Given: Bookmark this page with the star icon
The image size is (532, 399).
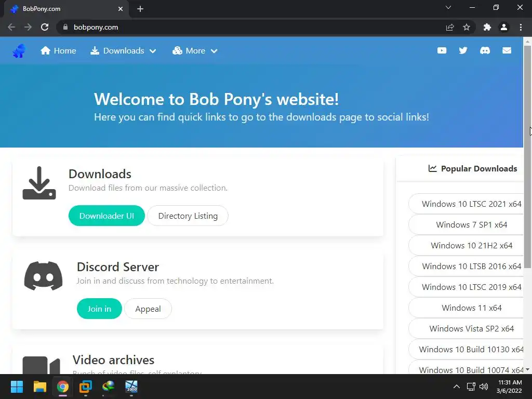Looking at the screenshot, I should coord(467,27).
